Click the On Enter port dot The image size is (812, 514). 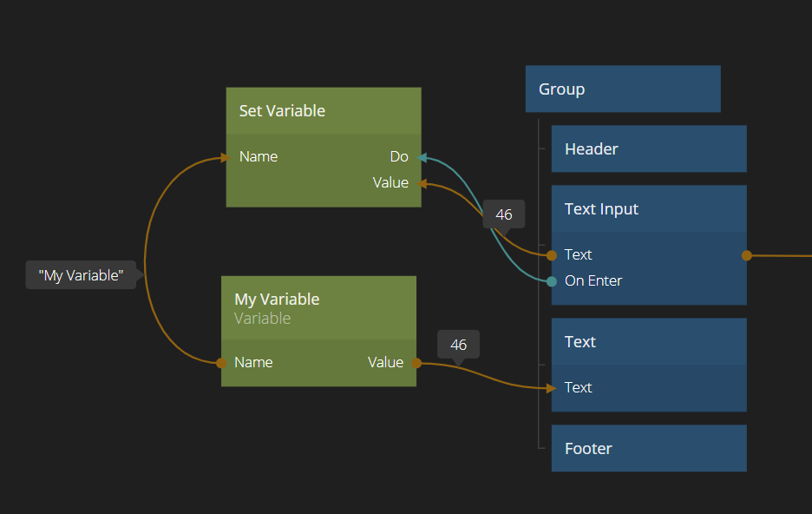tap(552, 281)
